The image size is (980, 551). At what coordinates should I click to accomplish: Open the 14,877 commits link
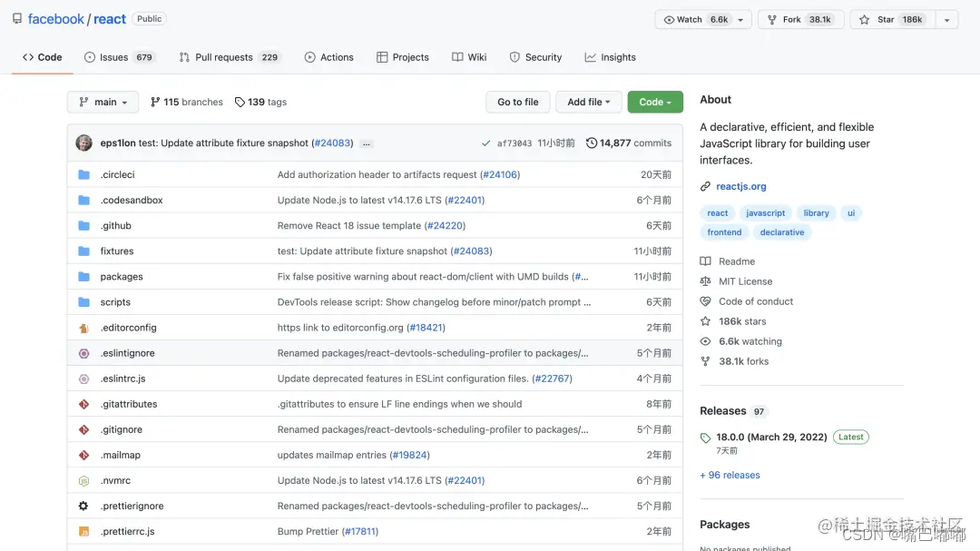(629, 143)
